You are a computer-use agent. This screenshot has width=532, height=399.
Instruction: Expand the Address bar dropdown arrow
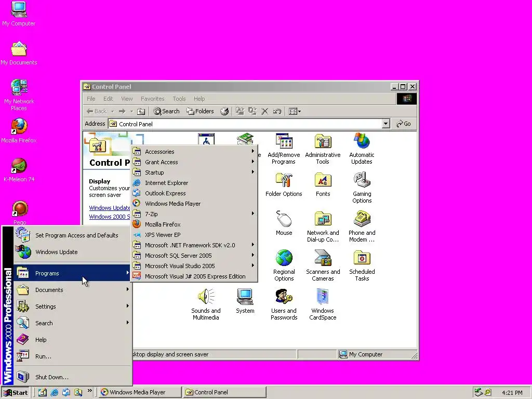coord(385,124)
